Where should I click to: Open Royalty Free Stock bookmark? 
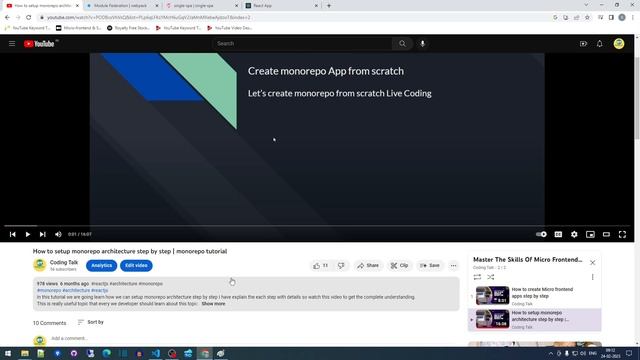[x=128, y=28]
